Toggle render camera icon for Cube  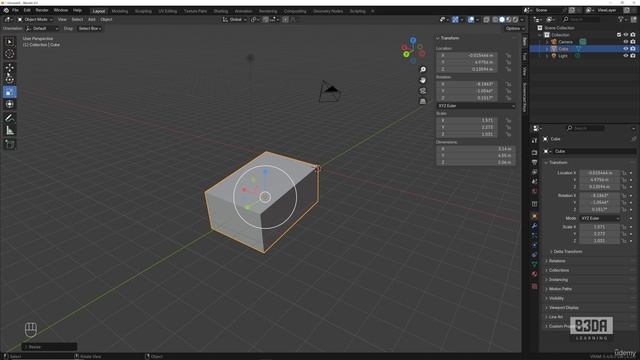[633, 49]
